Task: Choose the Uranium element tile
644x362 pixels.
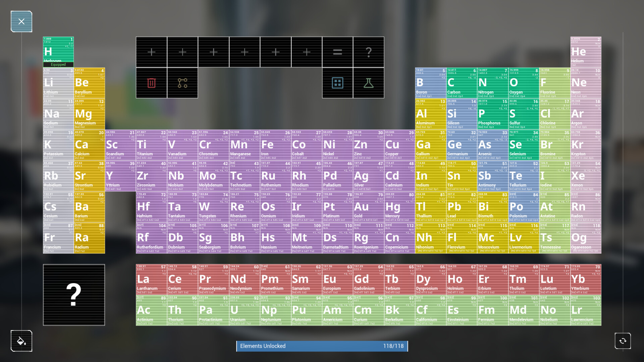Action: coord(244,310)
